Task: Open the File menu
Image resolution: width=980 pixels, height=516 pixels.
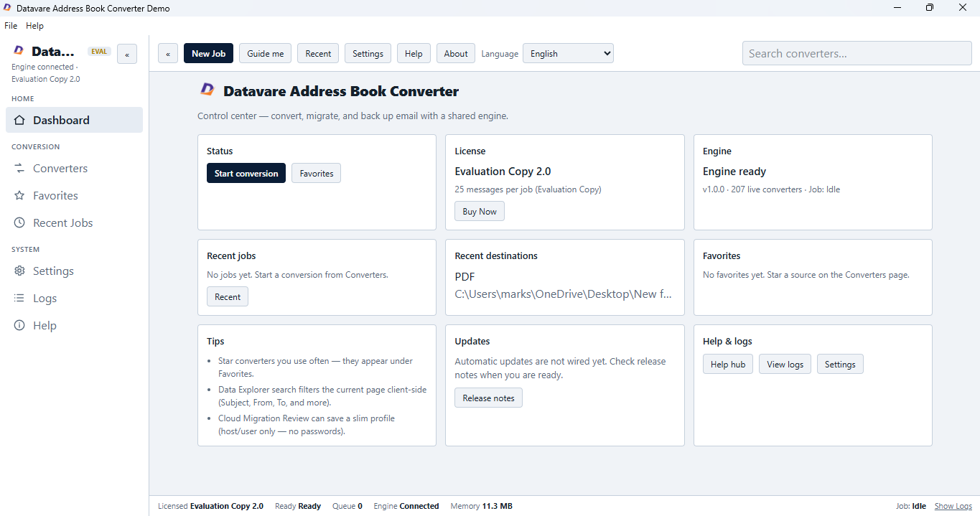Action: pyautogui.click(x=11, y=25)
